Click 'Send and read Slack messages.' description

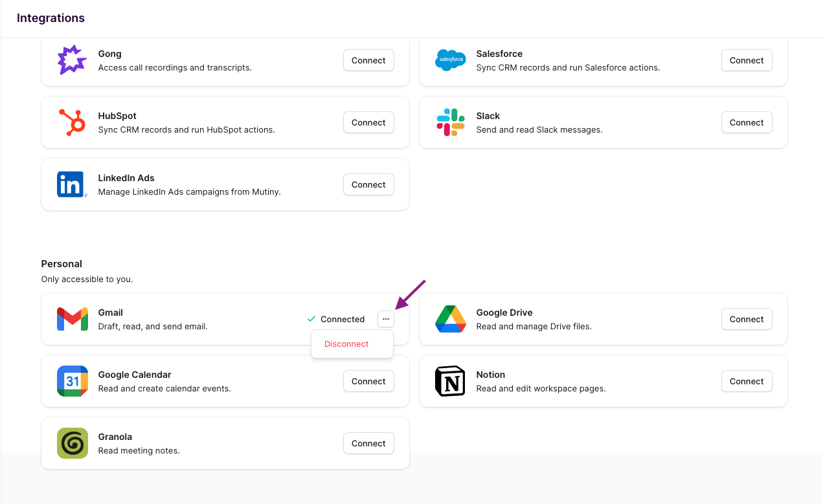click(x=539, y=129)
